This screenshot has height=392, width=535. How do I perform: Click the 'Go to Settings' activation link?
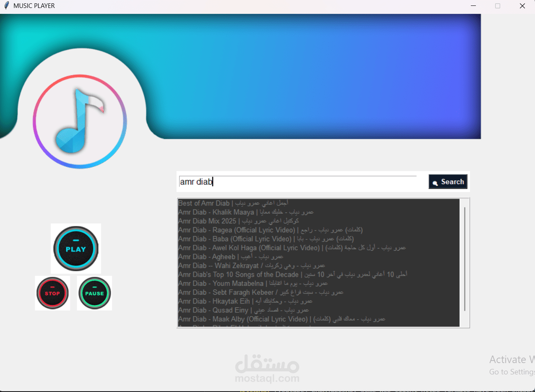511,372
